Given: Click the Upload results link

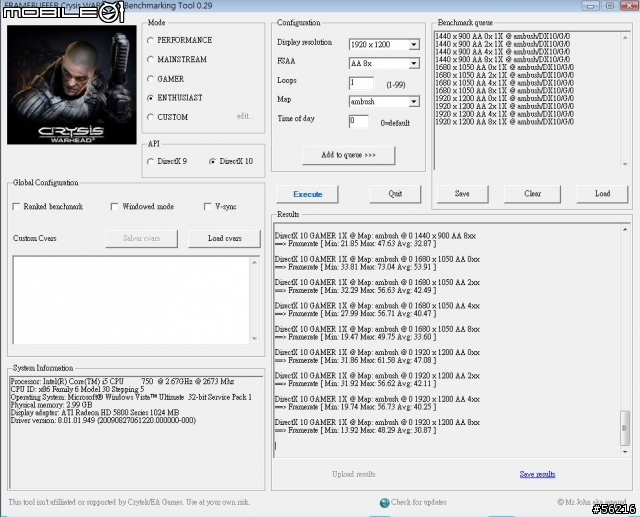Looking at the screenshot, I should (x=353, y=474).
